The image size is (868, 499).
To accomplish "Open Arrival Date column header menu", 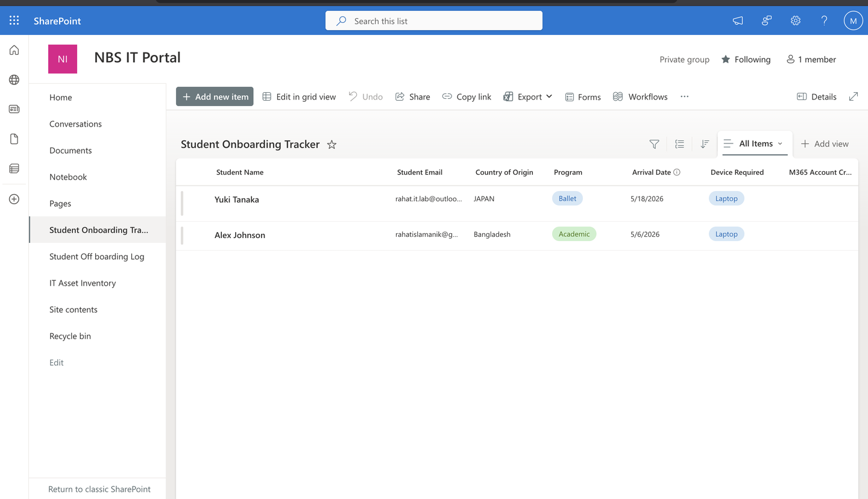I will coord(651,172).
